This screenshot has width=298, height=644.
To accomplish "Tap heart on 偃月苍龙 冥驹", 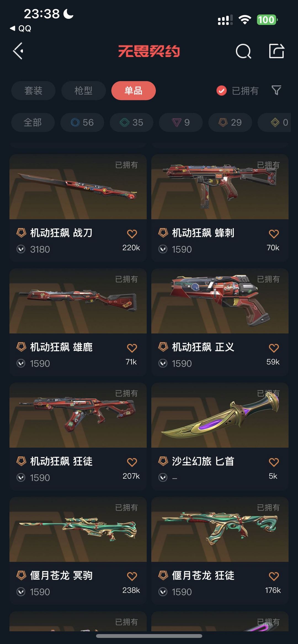I will click(x=132, y=576).
